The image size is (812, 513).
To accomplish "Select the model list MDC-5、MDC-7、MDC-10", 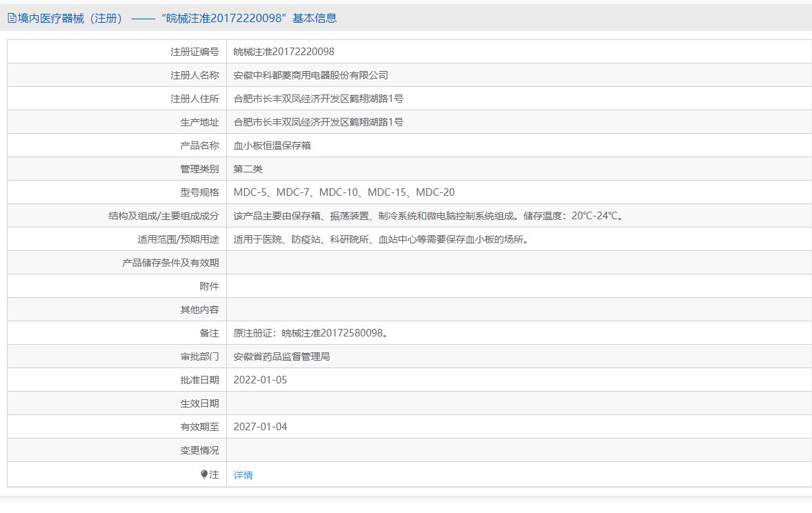I will point(344,192).
